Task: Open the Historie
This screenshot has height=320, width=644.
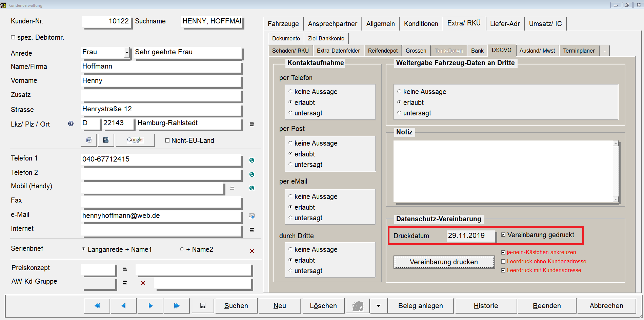Action: point(486,306)
